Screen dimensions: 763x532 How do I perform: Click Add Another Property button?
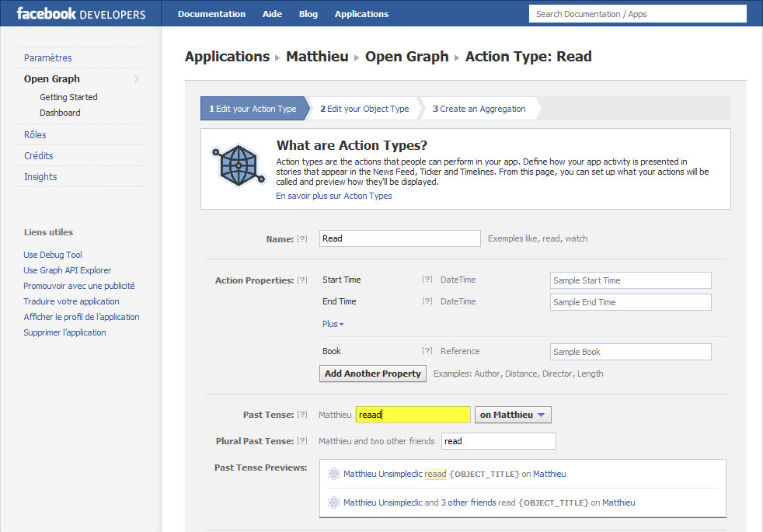coord(373,374)
